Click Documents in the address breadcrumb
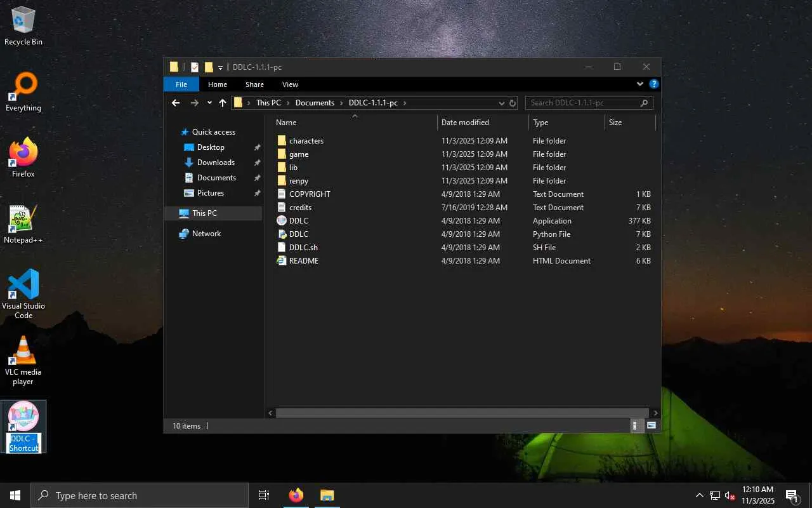This screenshot has width=812, height=508. [x=315, y=103]
